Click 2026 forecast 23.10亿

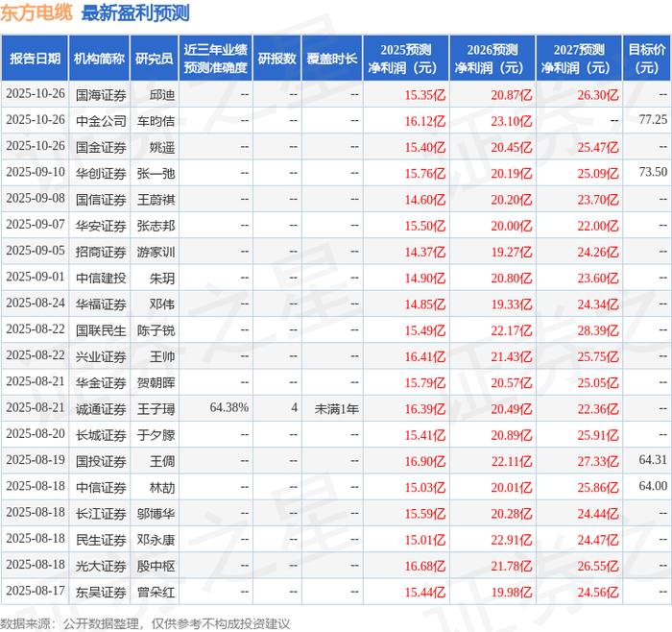[512, 121]
